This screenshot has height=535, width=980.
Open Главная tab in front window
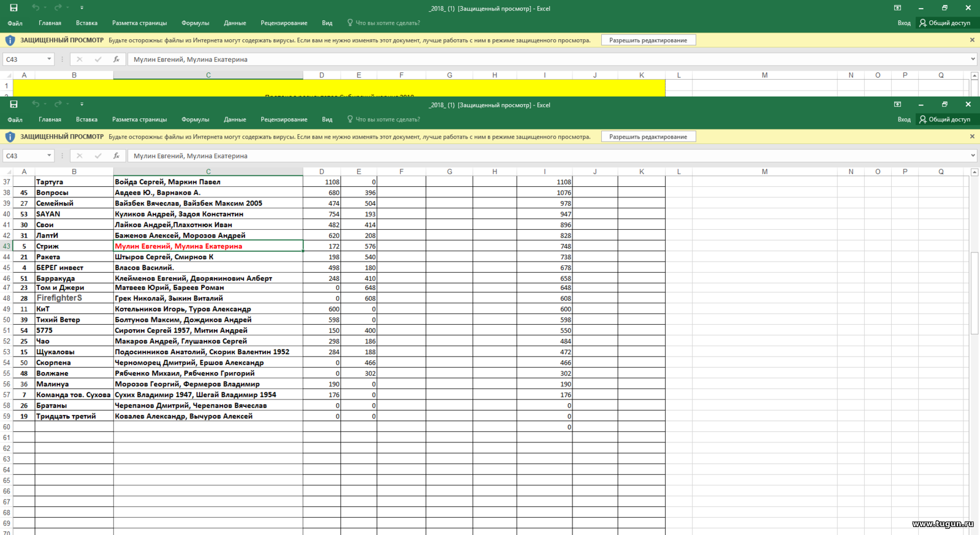(x=50, y=120)
